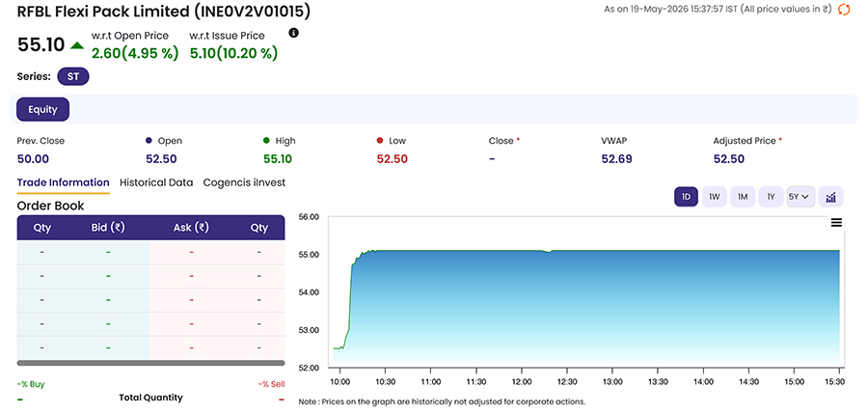Click the -% Buy label
The height and width of the screenshot is (415, 868).
pos(31,384)
